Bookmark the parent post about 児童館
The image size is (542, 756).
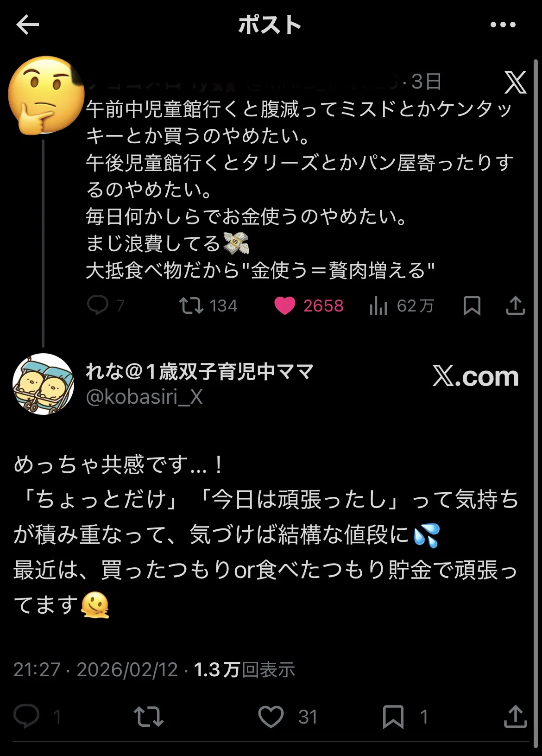click(472, 305)
